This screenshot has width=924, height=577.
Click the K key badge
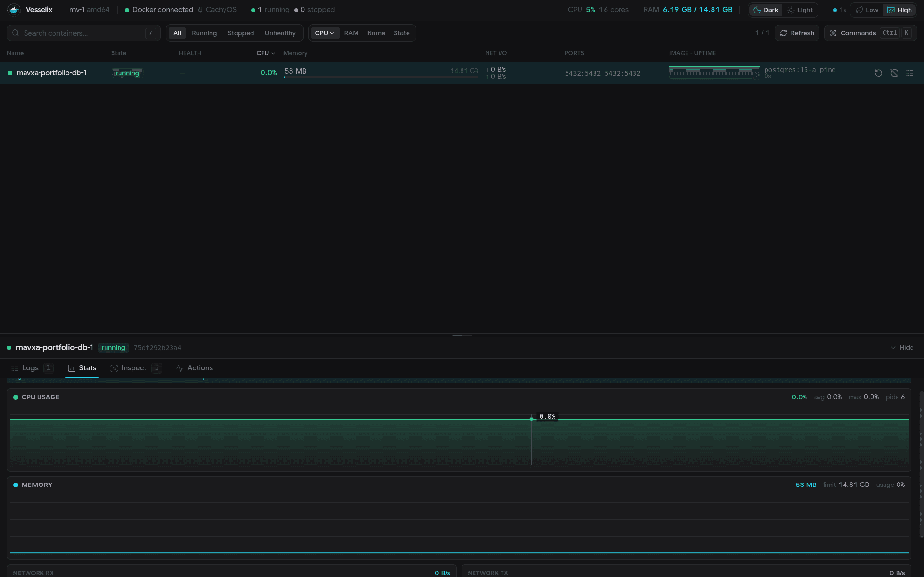[906, 33]
